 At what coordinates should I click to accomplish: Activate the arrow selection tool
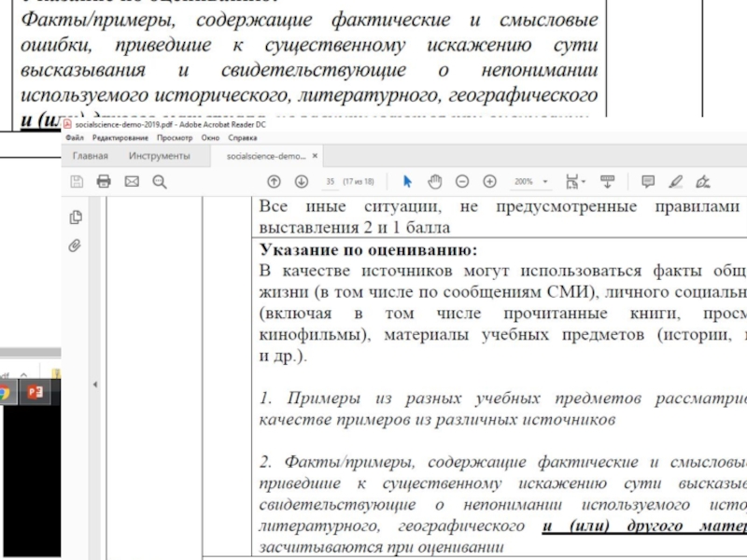click(406, 181)
